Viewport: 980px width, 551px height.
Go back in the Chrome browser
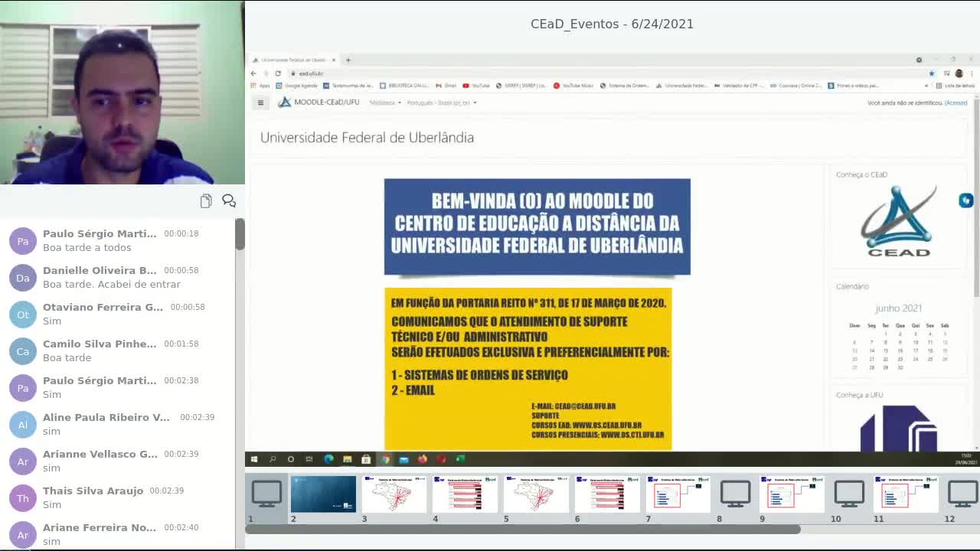click(x=253, y=73)
